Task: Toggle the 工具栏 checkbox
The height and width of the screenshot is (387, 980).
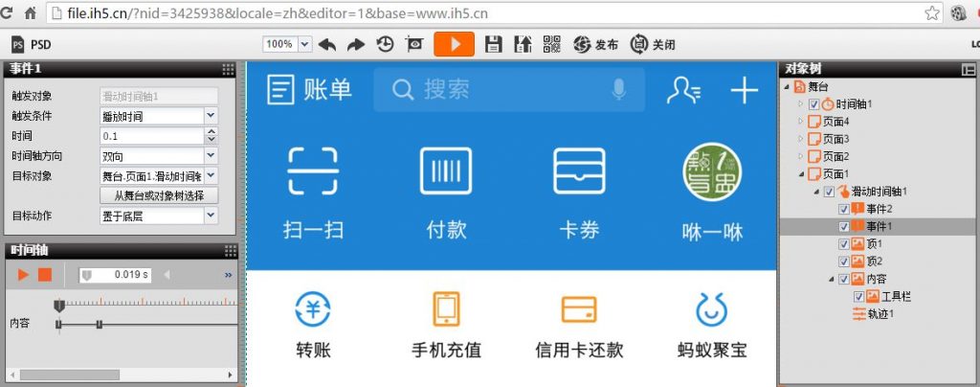Action: [858, 296]
